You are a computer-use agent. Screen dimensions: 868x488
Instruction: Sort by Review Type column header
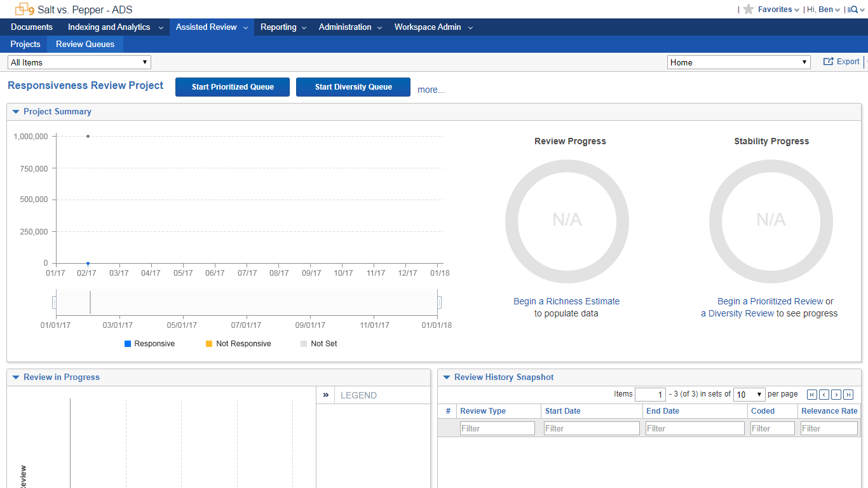(483, 411)
